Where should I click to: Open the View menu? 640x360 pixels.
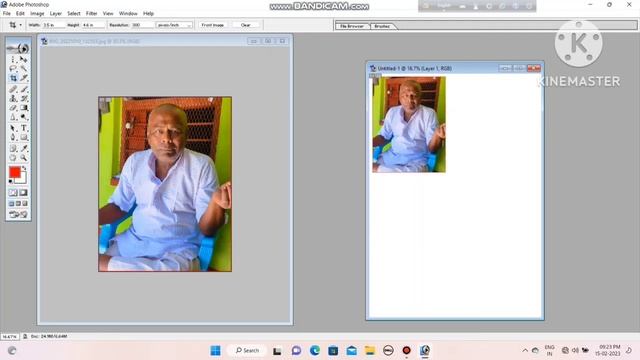pos(108,13)
